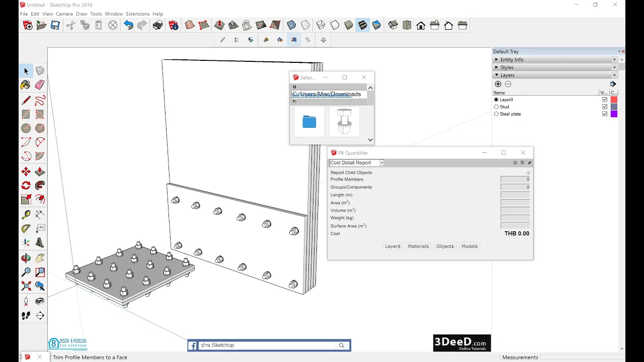The width and height of the screenshot is (644, 362).
Task: Click bolt component thumbnail in Select window
Action: [344, 122]
